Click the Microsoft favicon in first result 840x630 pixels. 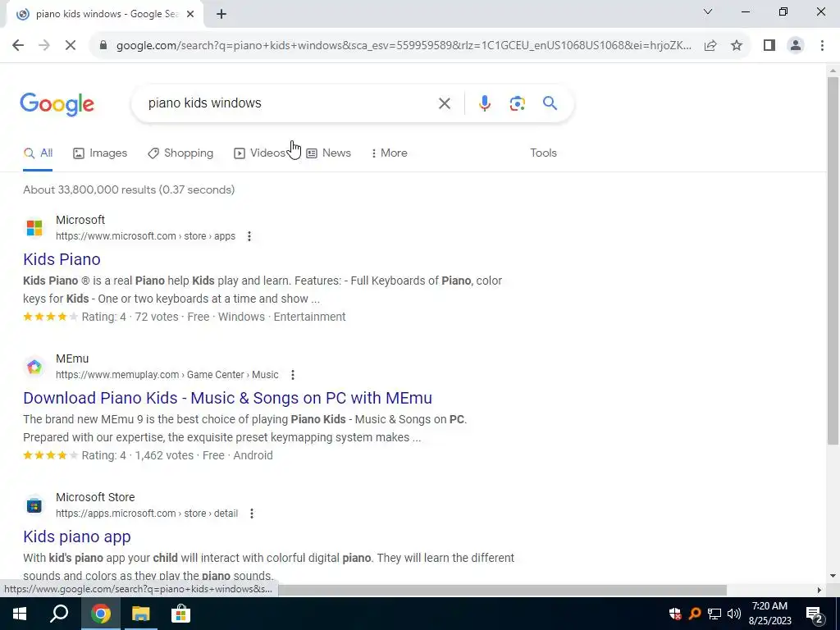[34, 228]
